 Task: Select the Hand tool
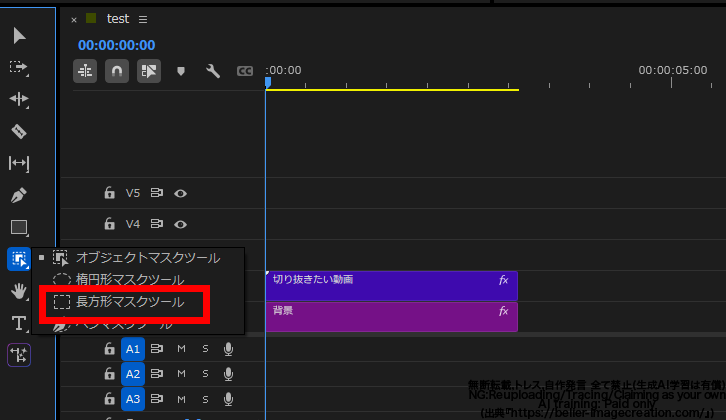pos(19,291)
